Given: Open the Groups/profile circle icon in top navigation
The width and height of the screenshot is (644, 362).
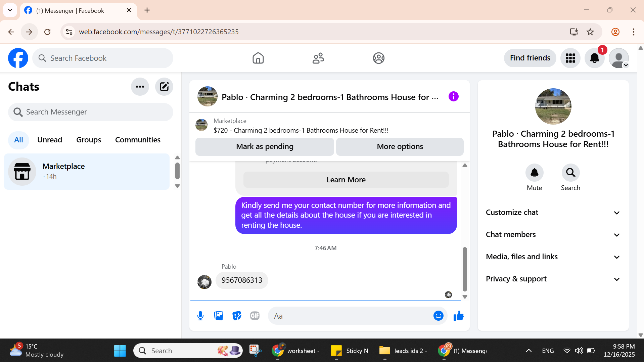Looking at the screenshot, I should pyautogui.click(x=378, y=58).
